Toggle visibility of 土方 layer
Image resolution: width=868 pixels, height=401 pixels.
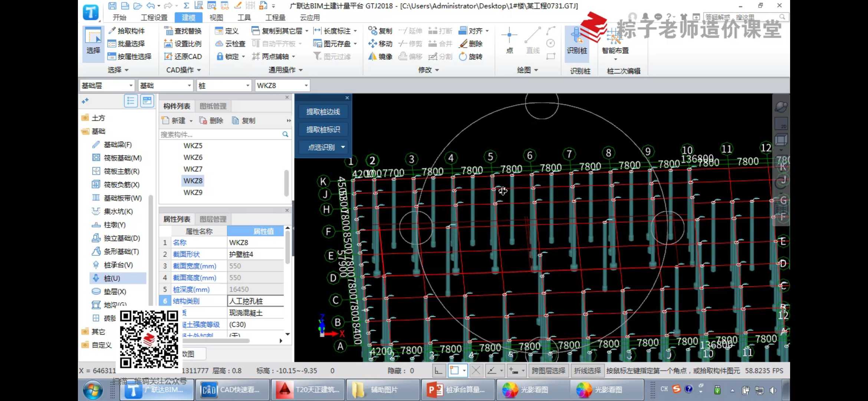coord(86,117)
